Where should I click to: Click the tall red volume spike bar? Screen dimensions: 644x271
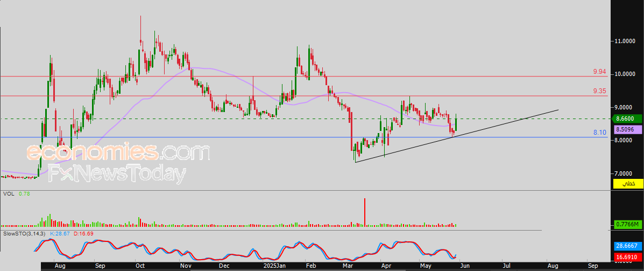[364, 212]
